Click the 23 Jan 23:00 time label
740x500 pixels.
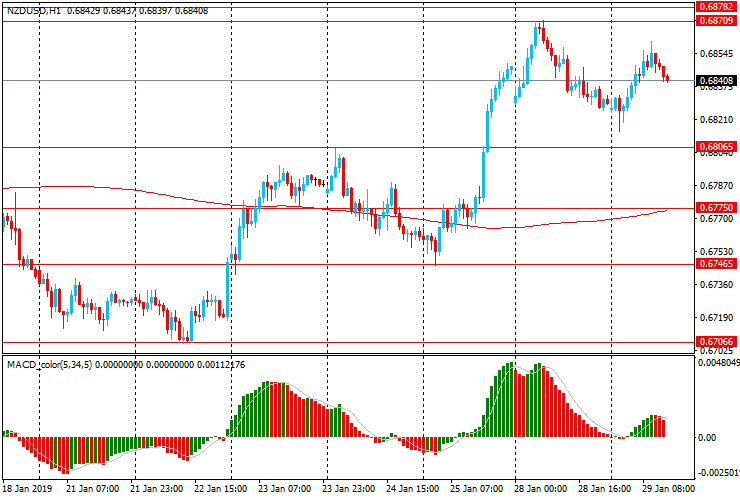coord(348,490)
